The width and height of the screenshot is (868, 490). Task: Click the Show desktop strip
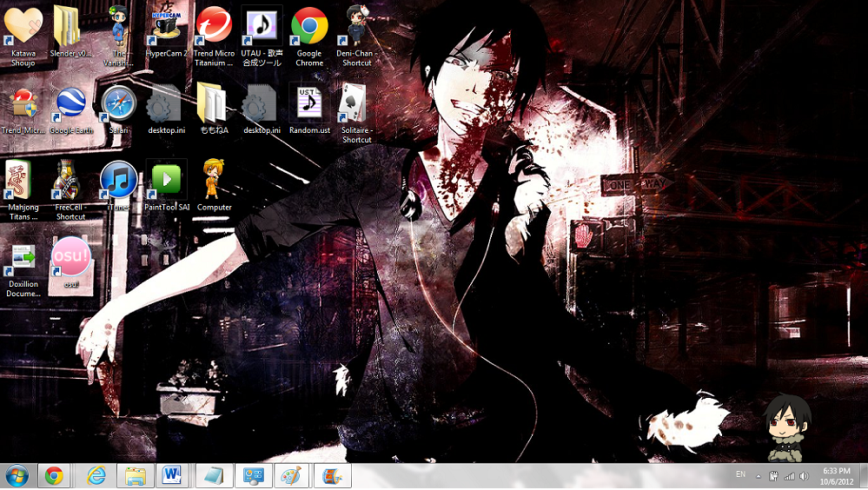pyautogui.click(x=864, y=476)
